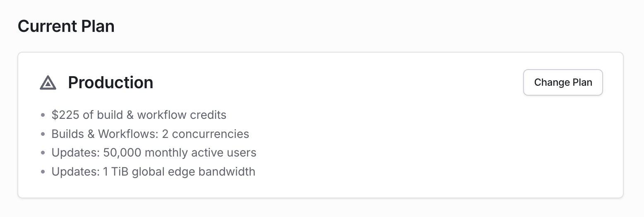Click the "$225 of build & workflow credits" line
This screenshot has height=217, width=644.
click(x=139, y=115)
